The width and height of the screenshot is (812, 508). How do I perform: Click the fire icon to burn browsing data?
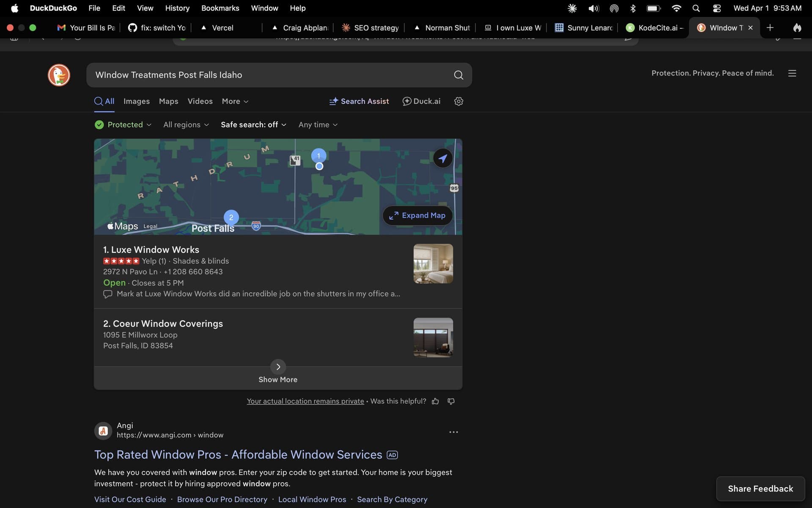pyautogui.click(x=797, y=28)
